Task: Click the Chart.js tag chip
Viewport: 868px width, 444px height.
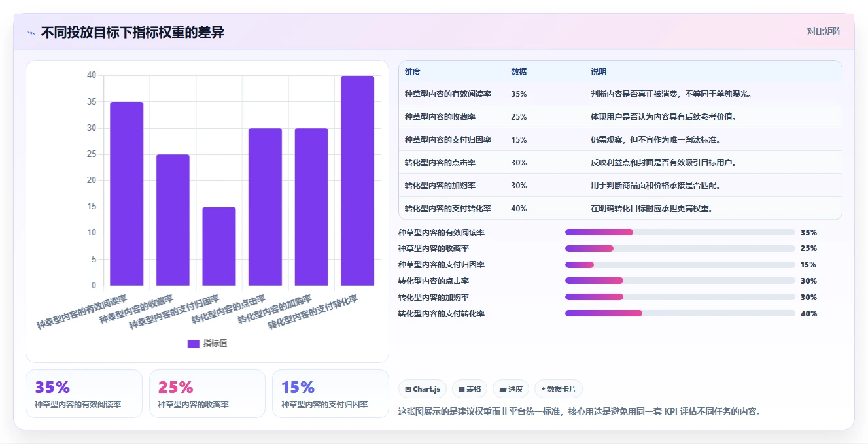Action: click(423, 389)
